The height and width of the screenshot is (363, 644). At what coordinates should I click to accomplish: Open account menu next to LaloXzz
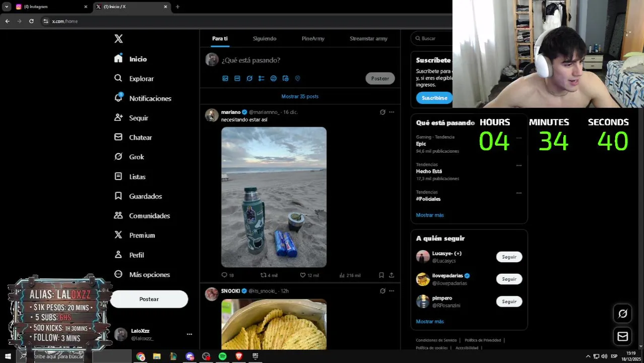pos(189,334)
